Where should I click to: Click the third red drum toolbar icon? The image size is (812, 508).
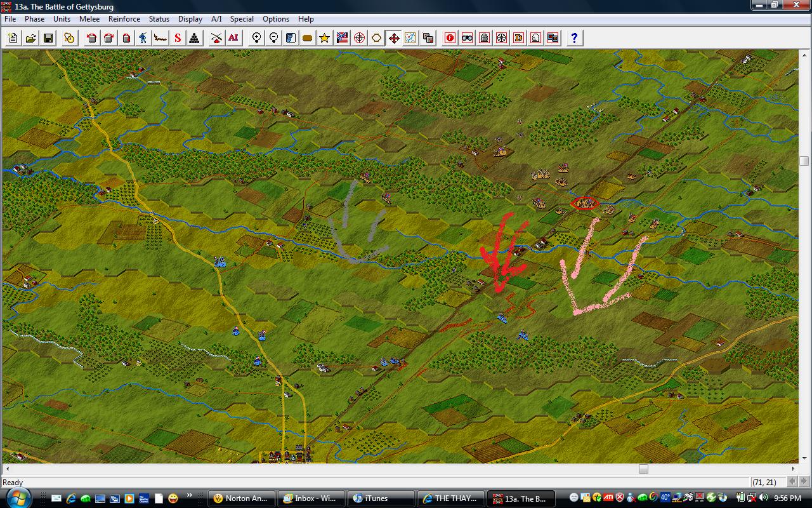[126, 38]
